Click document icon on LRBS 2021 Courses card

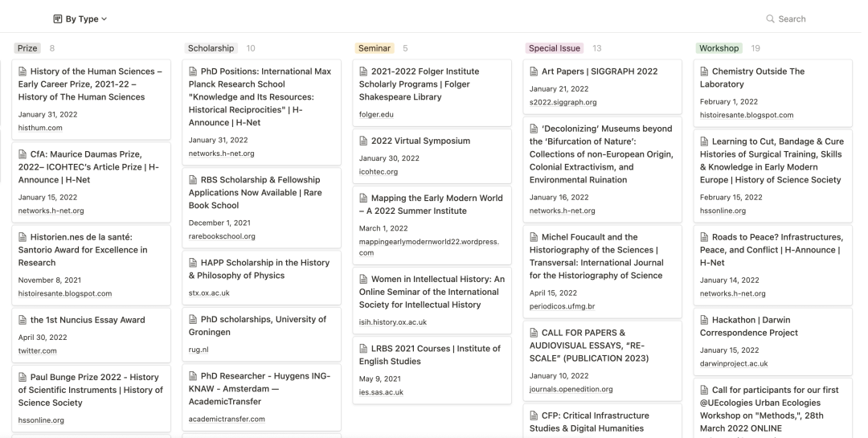pos(363,348)
